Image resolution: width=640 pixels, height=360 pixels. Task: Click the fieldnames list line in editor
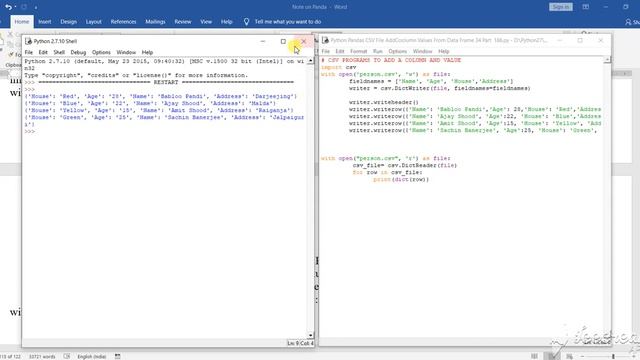(431, 81)
